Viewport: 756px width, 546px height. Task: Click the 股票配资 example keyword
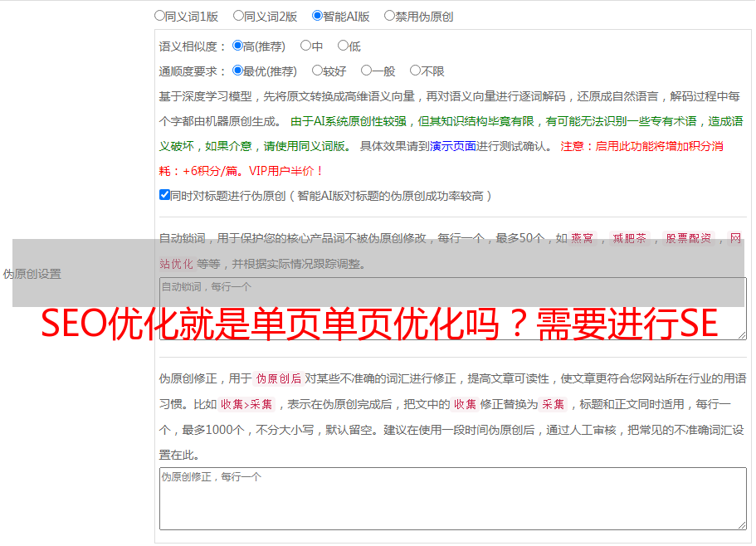689,238
